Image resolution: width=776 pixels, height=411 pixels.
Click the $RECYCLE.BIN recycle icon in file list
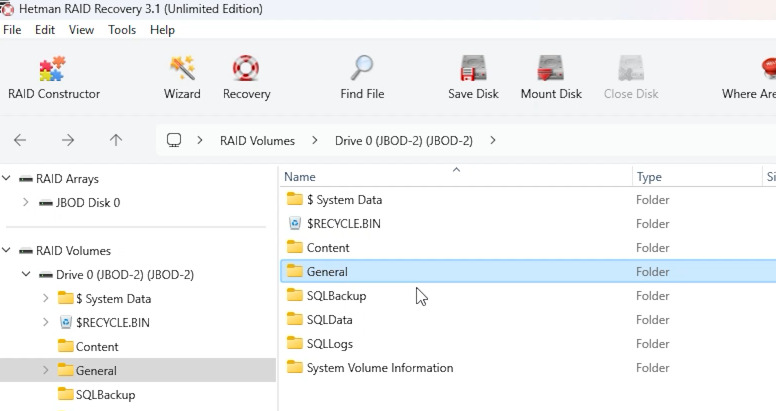click(x=294, y=223)
